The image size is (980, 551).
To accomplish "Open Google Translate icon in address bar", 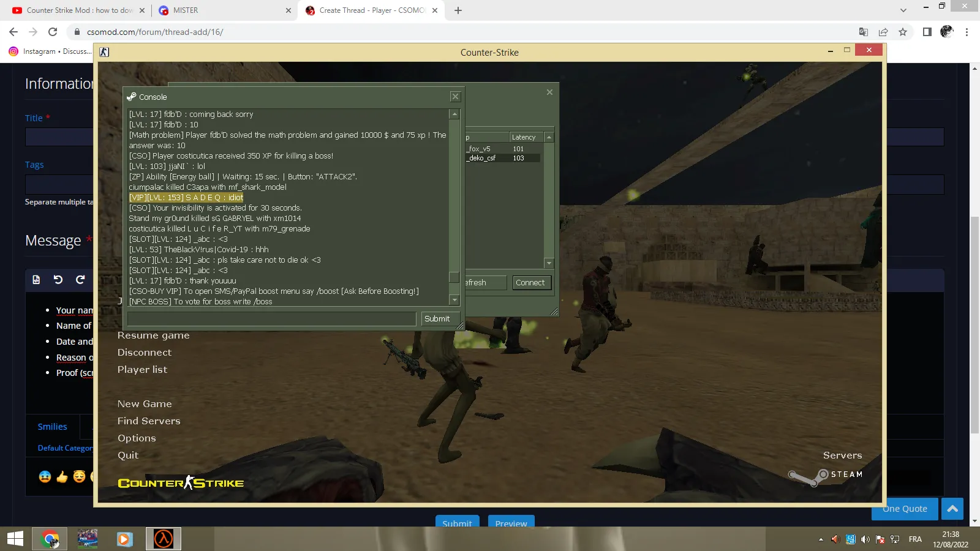I will 863,32.
